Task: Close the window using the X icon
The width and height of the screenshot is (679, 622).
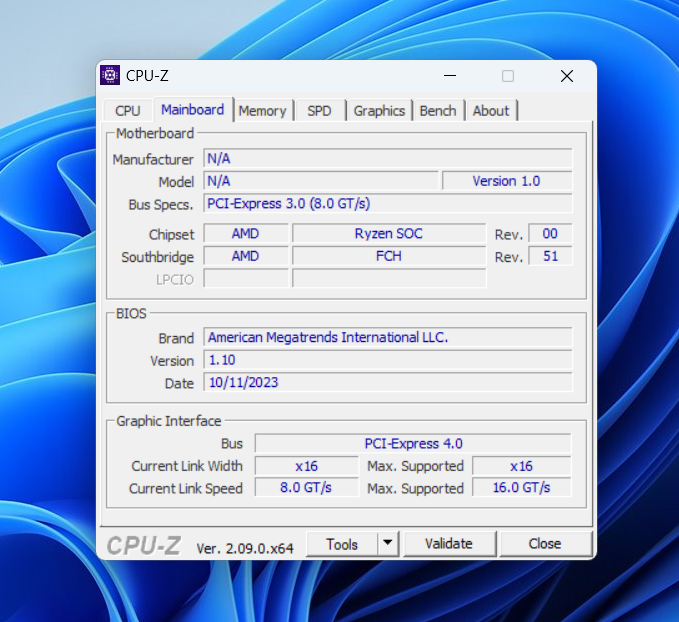Action: click(566, 76)
